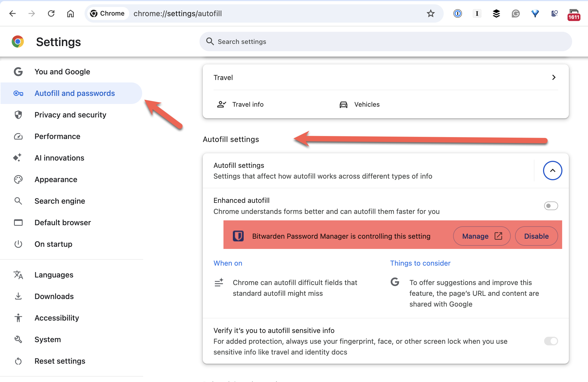Click the 'Travel info' label
588x382 pixels.
[248, 105]
